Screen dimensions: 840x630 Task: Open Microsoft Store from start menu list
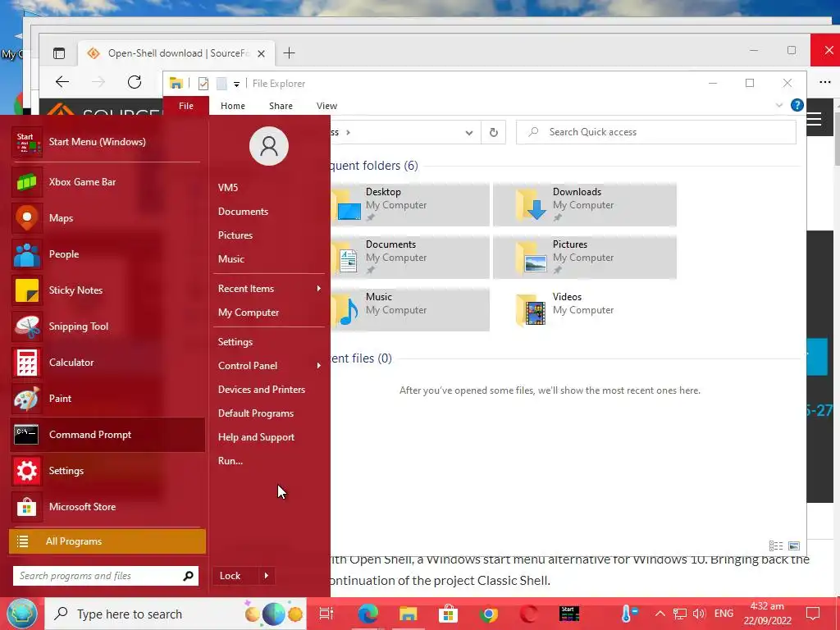pyautogui.click(x=107, y=507)
